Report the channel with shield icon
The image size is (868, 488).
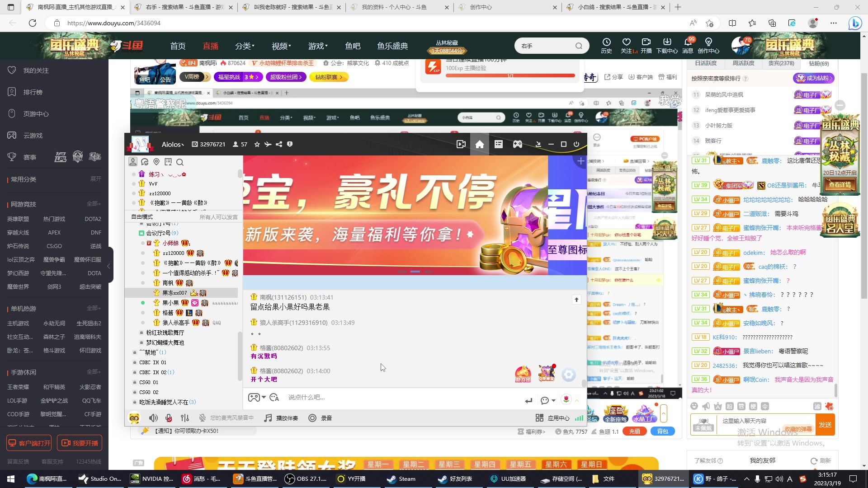pyautogui.click(x=290, y=144)
